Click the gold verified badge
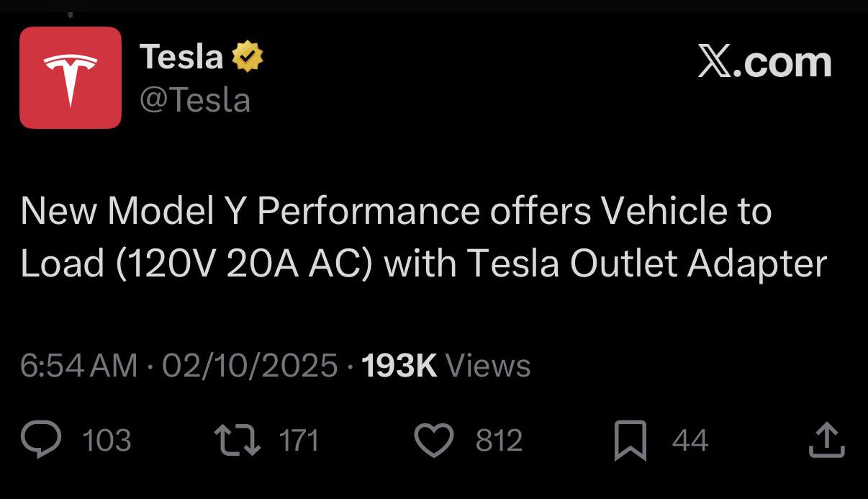The height and width of the screenshot is (499, 868). tap(248, 57)
